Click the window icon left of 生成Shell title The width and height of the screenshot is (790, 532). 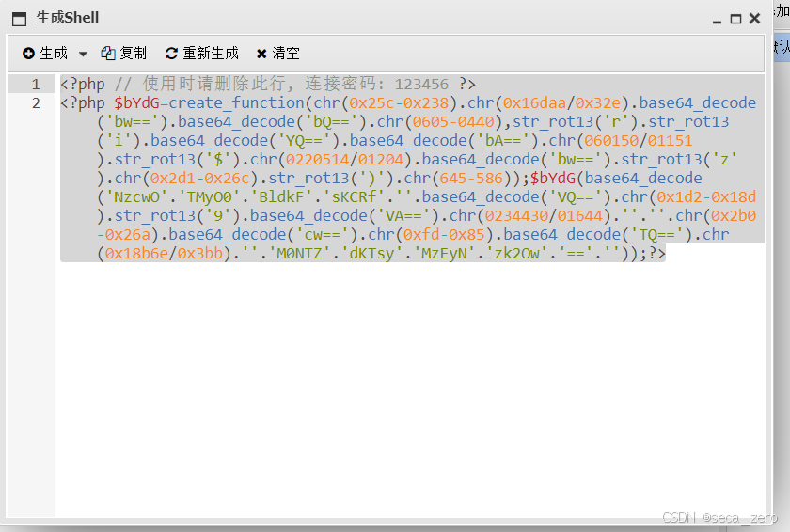(x=19, y=19)
